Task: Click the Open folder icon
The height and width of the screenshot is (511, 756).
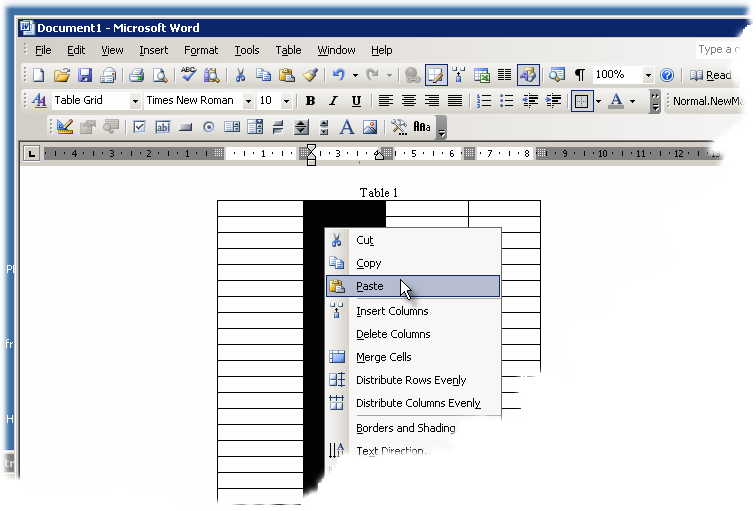Action: coord(62,75)
